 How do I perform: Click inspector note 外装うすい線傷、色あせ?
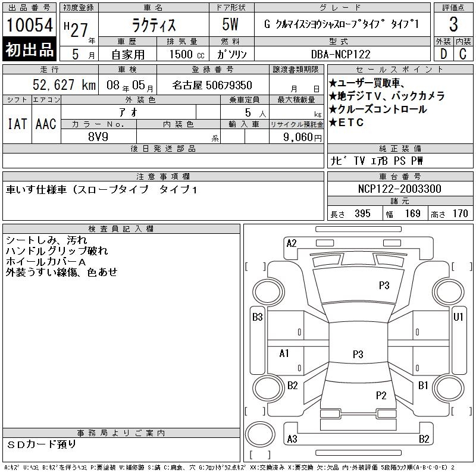[x=62, y=272]
